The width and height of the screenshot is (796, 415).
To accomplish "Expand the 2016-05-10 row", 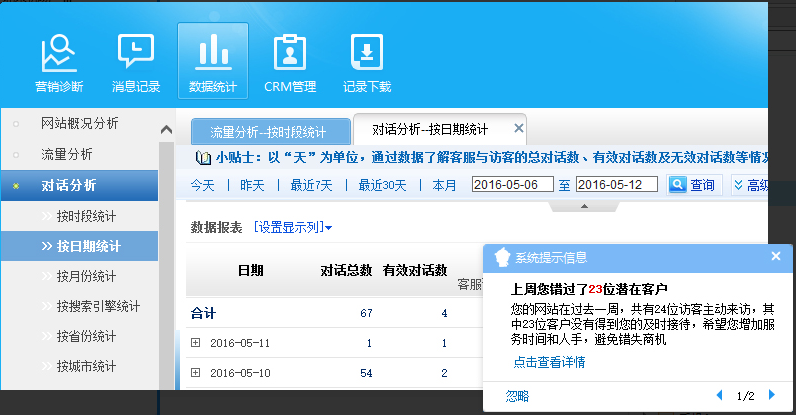I will click(196, 373).
